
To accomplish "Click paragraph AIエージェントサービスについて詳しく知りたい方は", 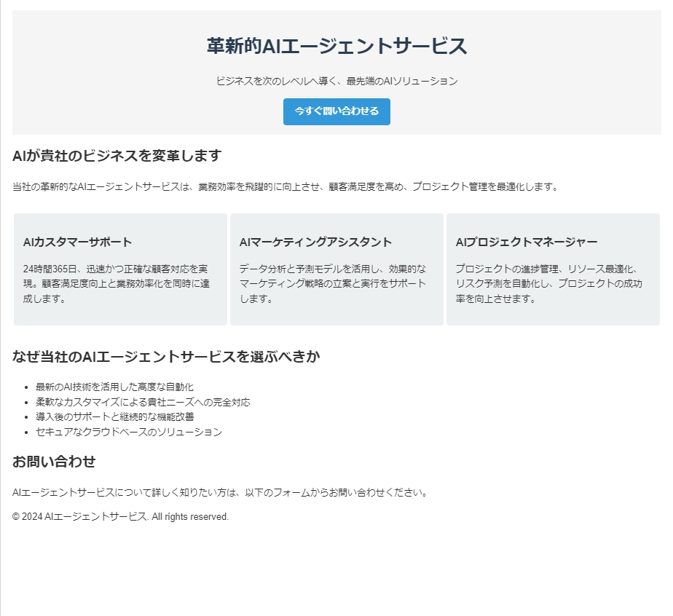I will point(220,492).
